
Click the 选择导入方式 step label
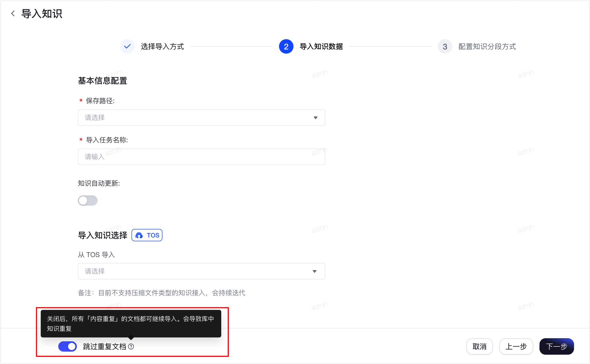point(162,46)
